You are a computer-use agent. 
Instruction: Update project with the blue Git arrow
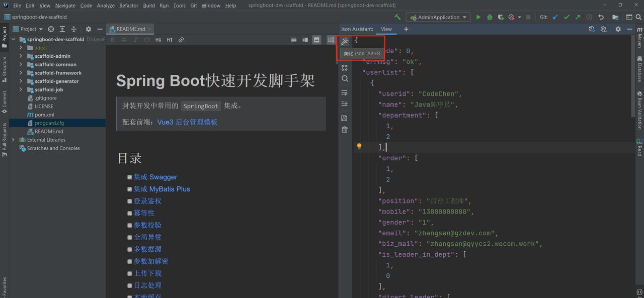coord(556,17)
